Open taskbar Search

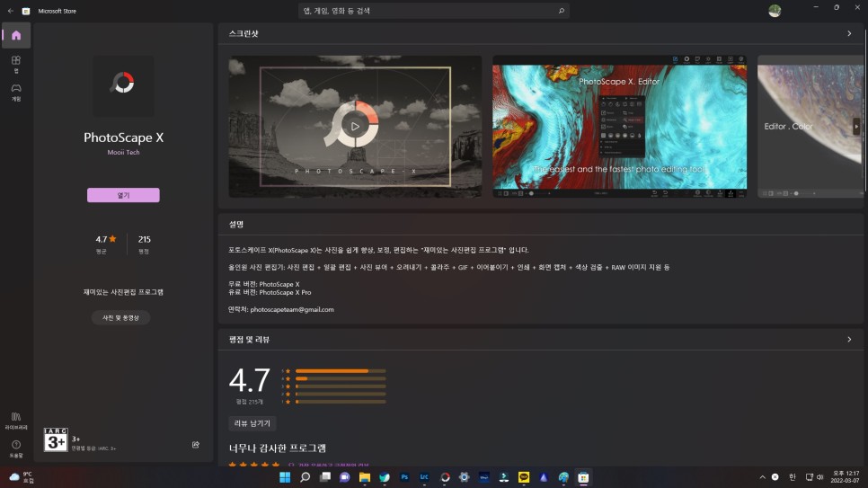click(305, 477)
